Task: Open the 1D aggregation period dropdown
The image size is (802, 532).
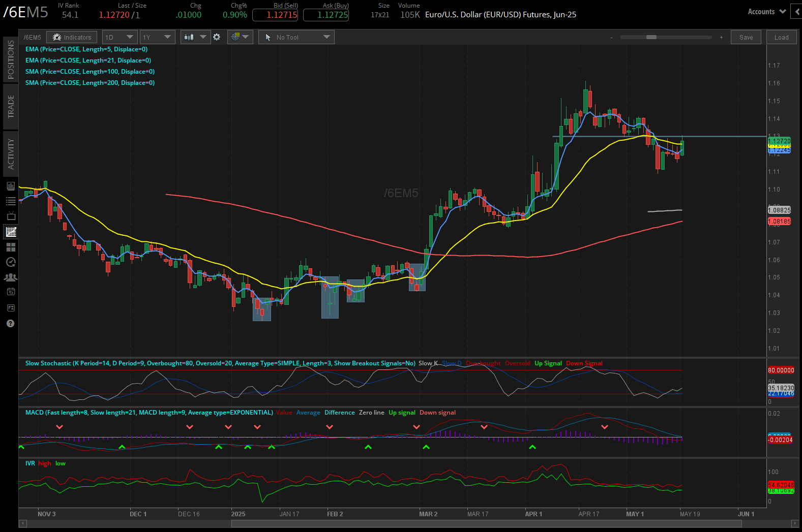Action: tap(120, 37)
